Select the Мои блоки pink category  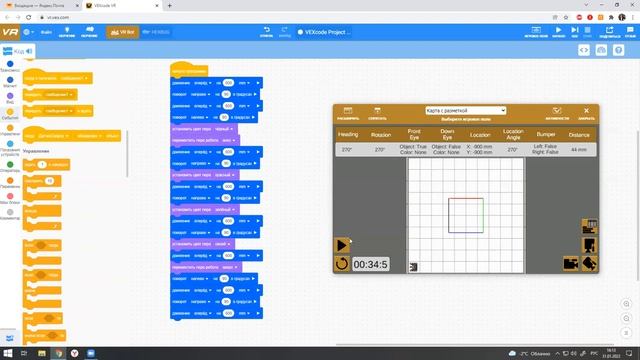pyautogui.click(x=10, y=198)
